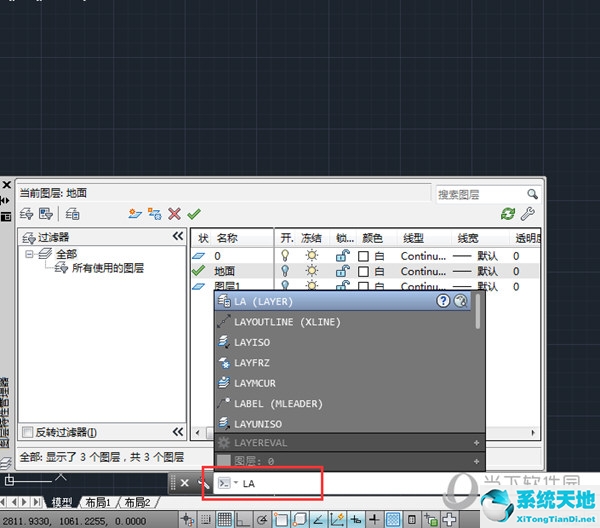Turn off layer 地面 using its light bulb
Image resolution: width=600 pixels, height=528 pixels.
(285, 271)
